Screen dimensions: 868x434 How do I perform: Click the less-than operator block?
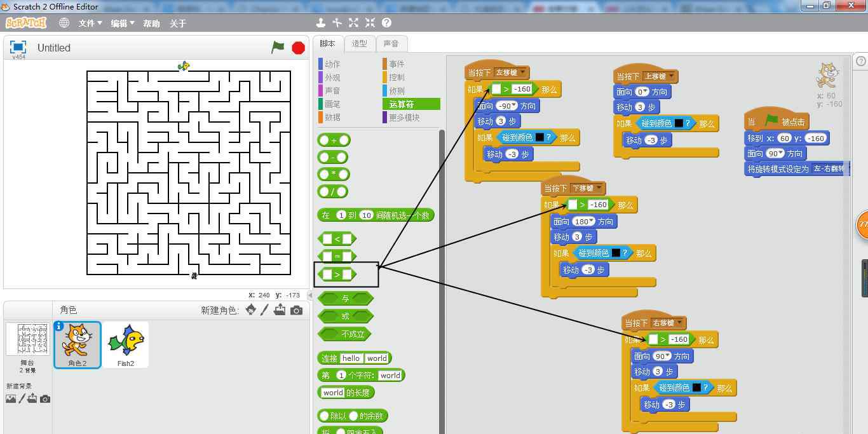coord(337,239)
